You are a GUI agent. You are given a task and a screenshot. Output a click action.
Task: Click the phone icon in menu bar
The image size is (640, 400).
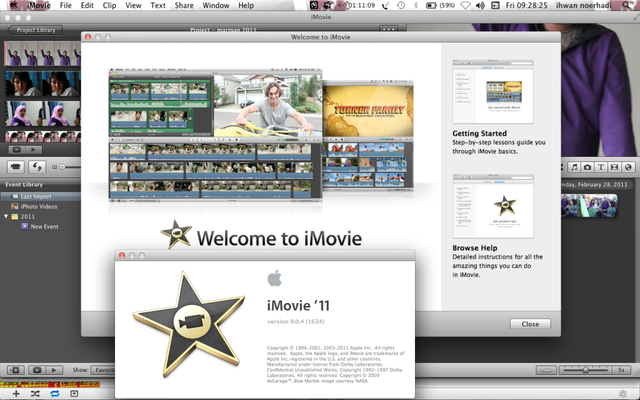tap(385, 5)
